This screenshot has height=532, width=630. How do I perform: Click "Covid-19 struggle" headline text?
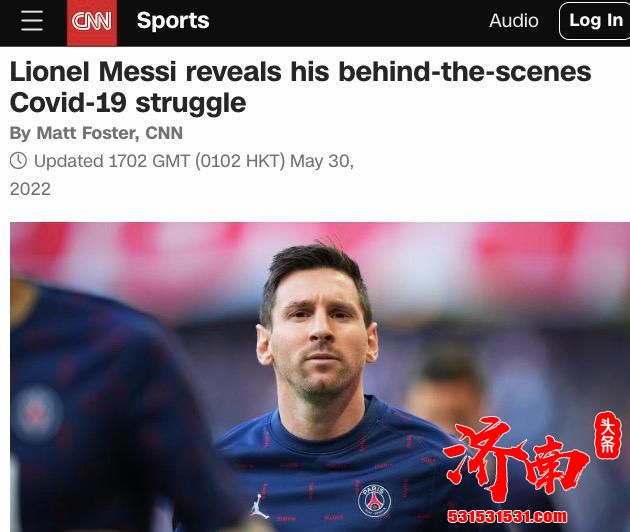pos(128,103)
